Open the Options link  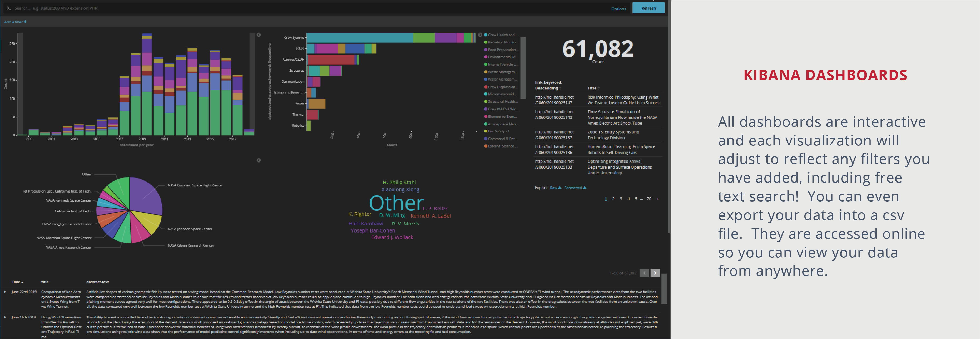click(618, 9)
